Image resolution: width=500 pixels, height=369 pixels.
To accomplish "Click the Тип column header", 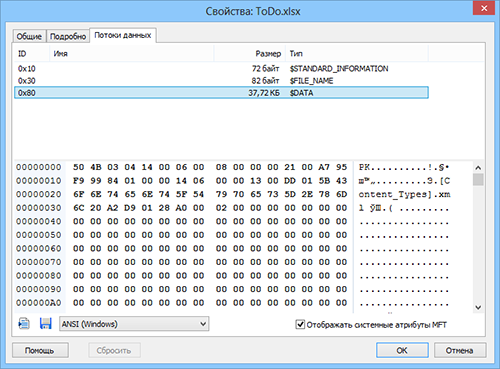I will pyautogui.click(x=357, y=54).
